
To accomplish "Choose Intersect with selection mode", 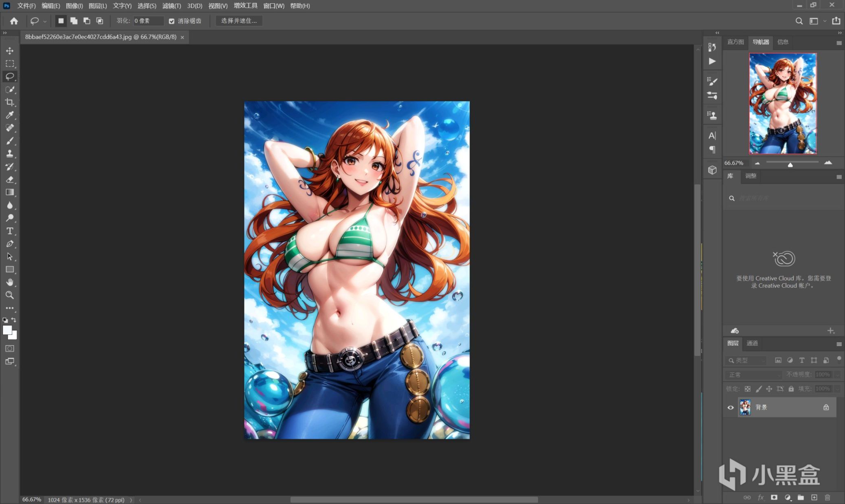I will [100, 21].
